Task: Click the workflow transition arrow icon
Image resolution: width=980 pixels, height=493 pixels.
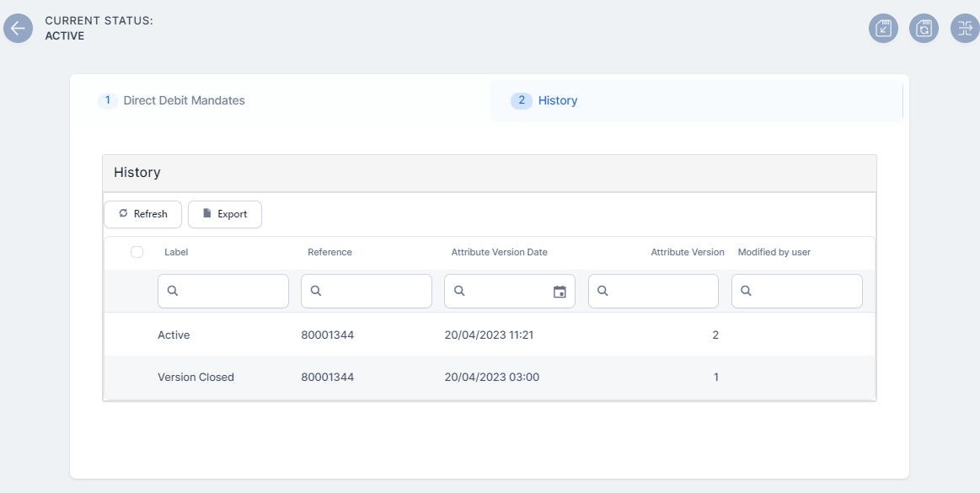Action: pos(964,29)
